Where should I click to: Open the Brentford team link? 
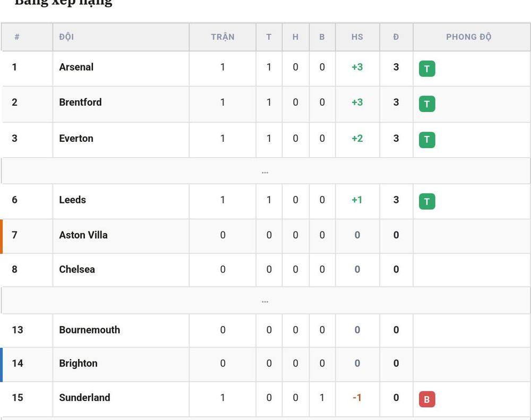coord(80,102)
